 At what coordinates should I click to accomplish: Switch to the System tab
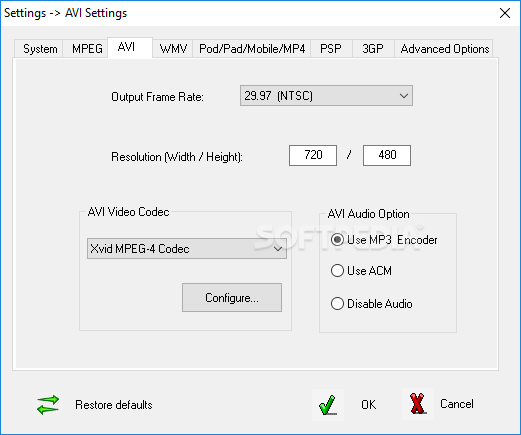[x=40, y=49]
